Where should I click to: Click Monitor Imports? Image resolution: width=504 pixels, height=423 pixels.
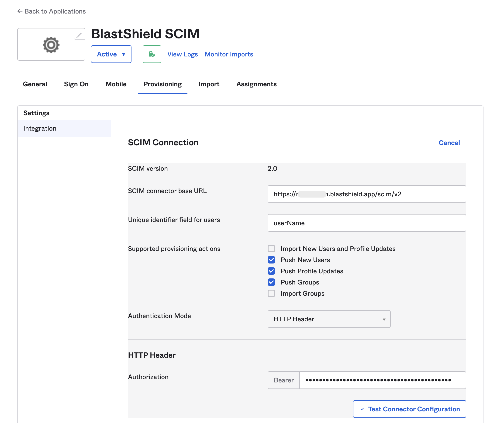[x=228, y=54]
